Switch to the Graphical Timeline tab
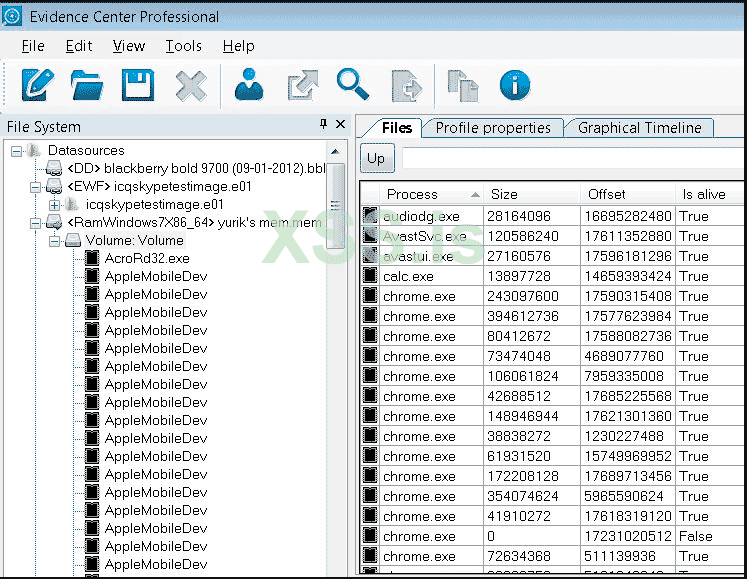The width and height of the screenshot is (747, 579). (x=639, y=128)
